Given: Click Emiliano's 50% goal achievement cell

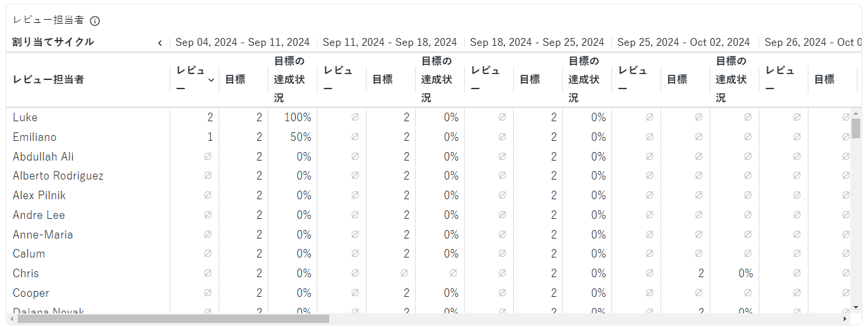Looking at the screenshot, I should (x=301, y=137).
